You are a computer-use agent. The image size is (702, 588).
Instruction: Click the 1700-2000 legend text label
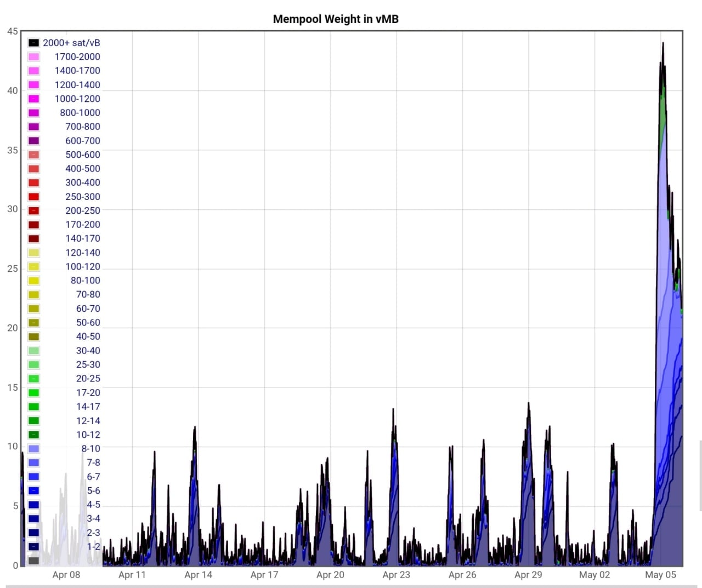click(x=77, y=56)
